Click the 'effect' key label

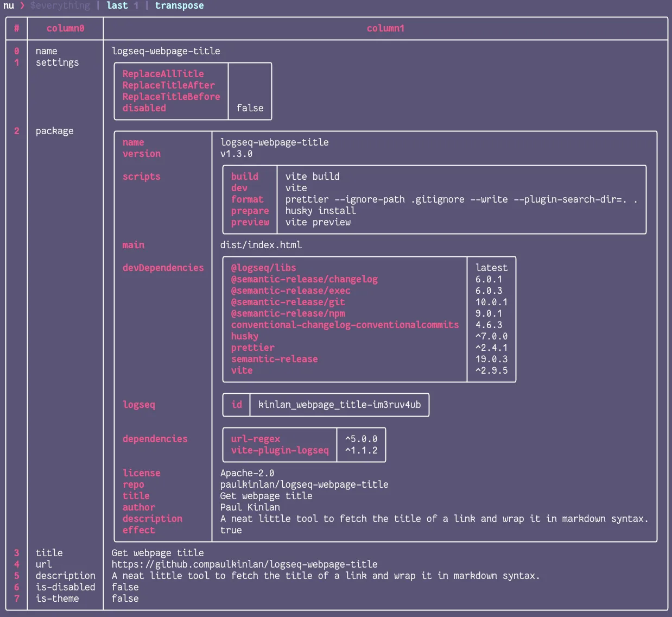138,530
